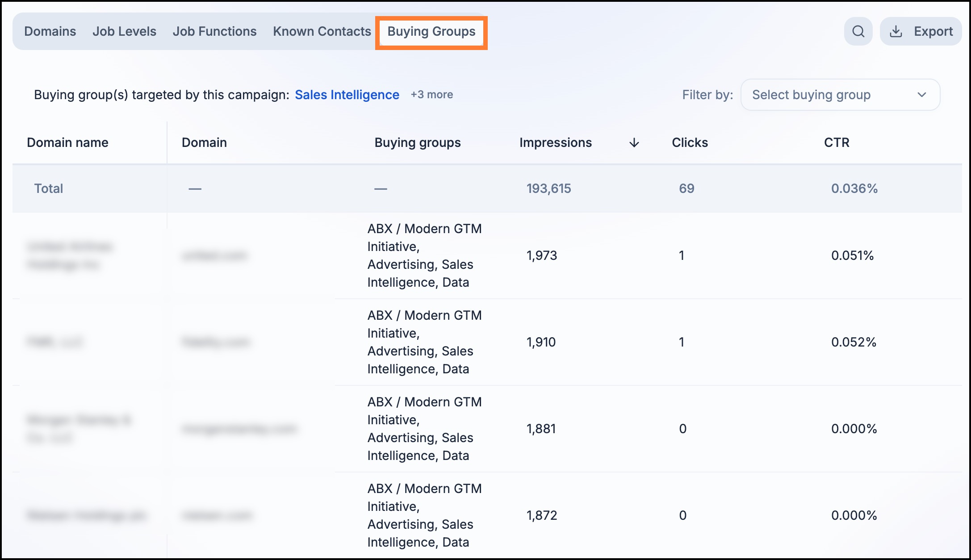Select the Known Contacts tab

(x=322, y=31)
